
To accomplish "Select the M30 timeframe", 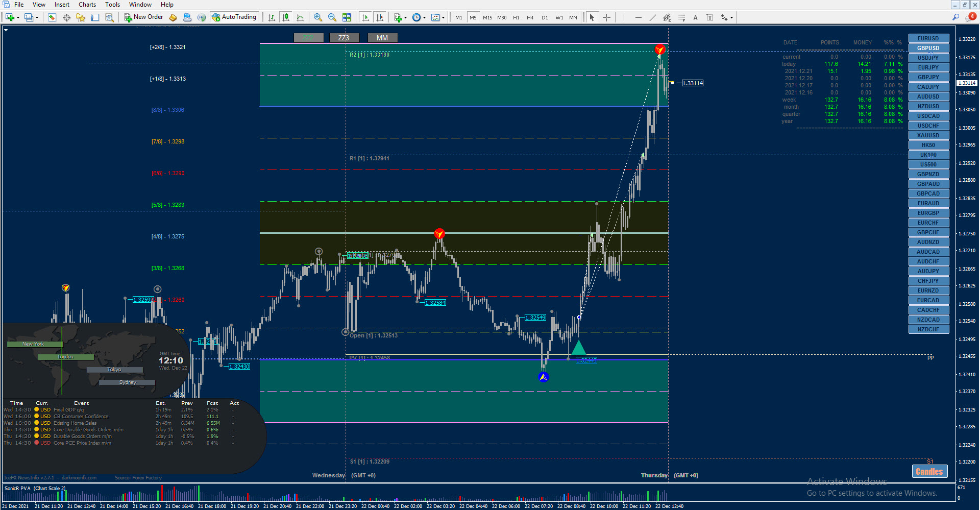I will (x=502, y=17).
